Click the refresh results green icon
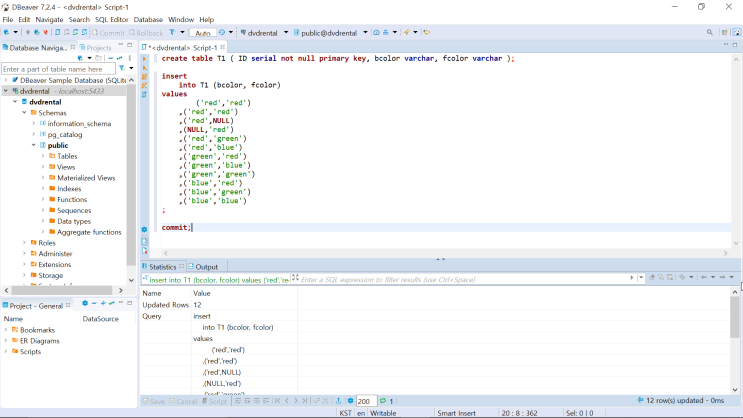 383,401
